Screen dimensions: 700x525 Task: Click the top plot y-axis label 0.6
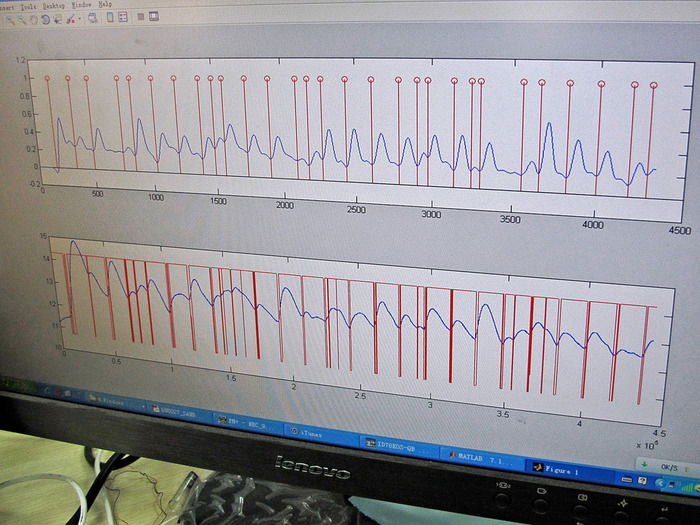pyautogui.click(x=28, y=114)
